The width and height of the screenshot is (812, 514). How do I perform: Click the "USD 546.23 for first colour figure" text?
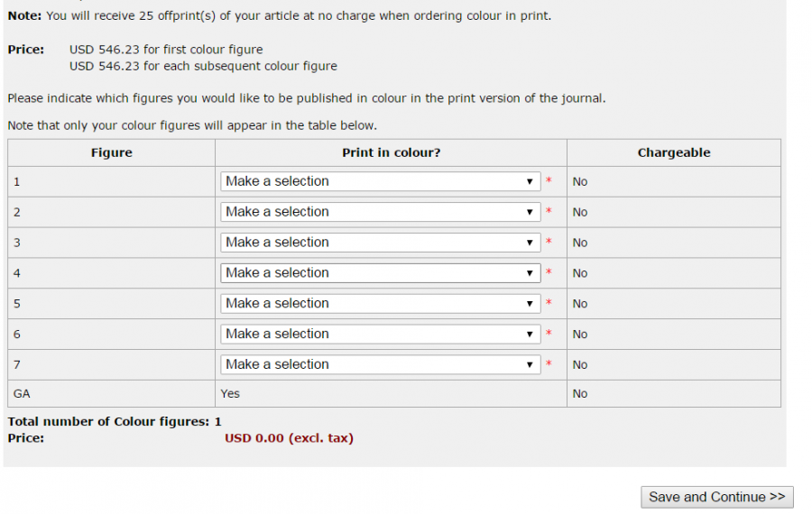(166, 50)
